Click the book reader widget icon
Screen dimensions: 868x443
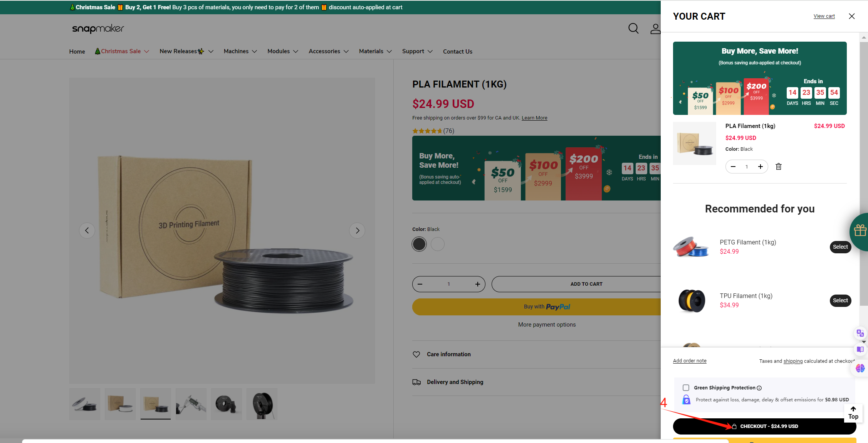[860, 349]
